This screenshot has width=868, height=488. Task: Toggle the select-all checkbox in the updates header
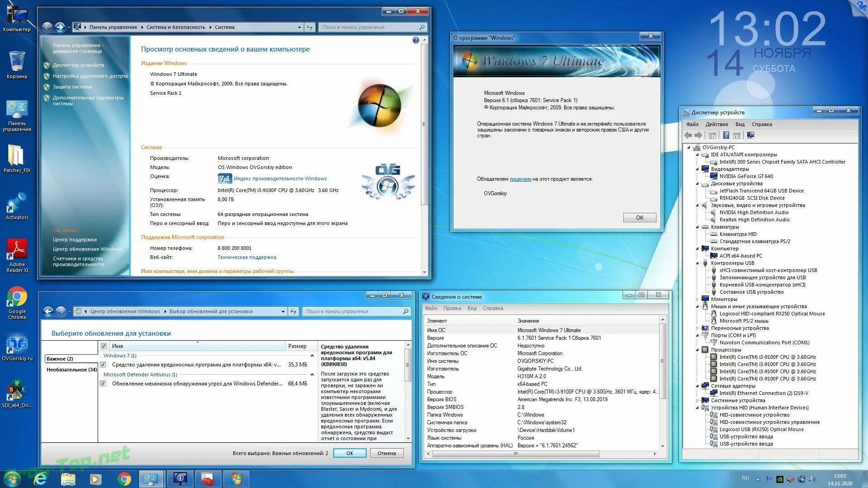pos(104,346)
